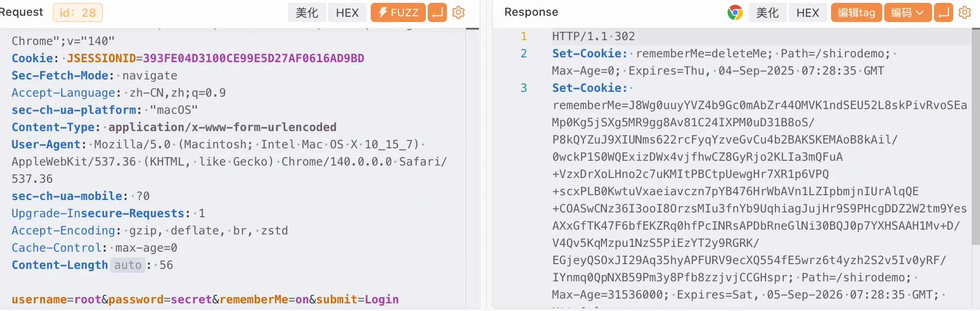Toggle HEX view for the Request
The image size is (980, 311).
pos(347,12)
